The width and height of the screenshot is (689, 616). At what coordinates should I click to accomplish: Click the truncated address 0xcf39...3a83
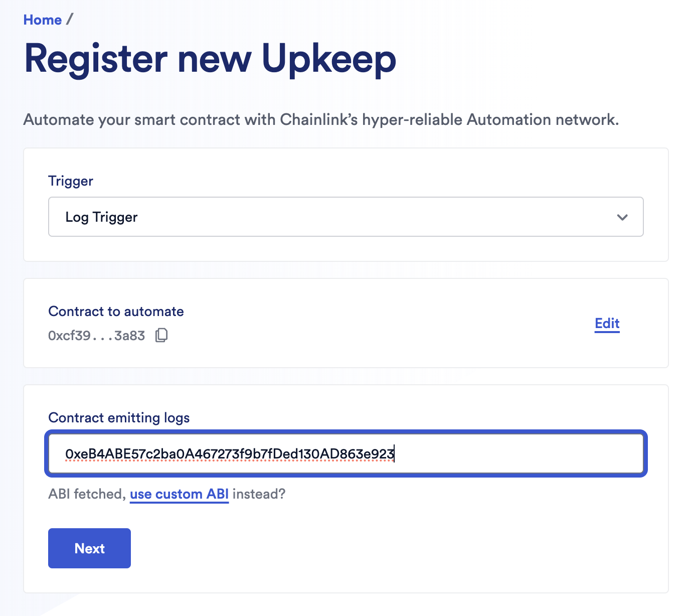(96, 336)
